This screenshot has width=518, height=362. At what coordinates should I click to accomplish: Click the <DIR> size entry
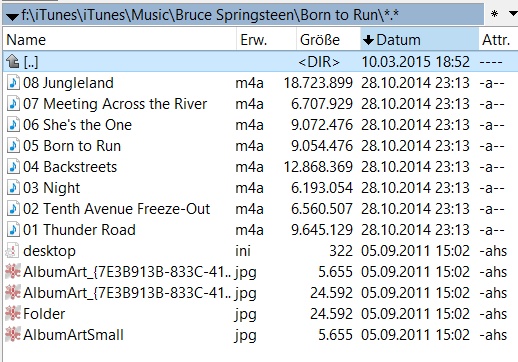pyautogui.click(x=319, y=62)
